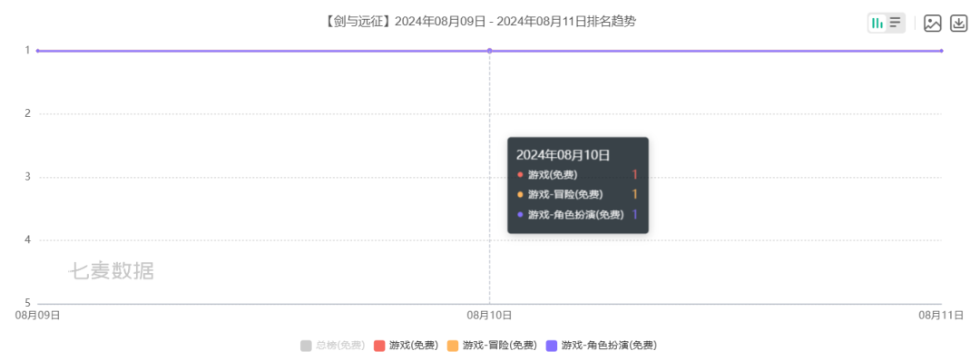Click the 08月11日 axis label
The width and height of the screenshot is (980, 361).
pyautogui.click(x=941, y=316)
